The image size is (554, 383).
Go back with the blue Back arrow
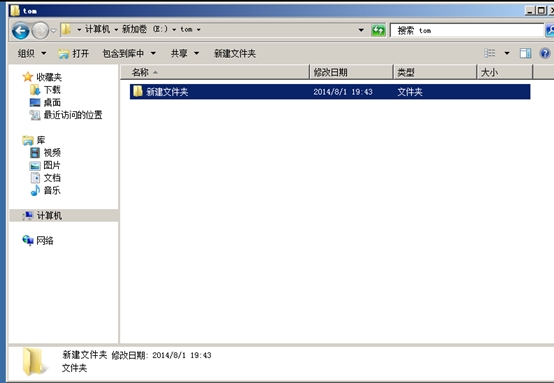(20, 31)
